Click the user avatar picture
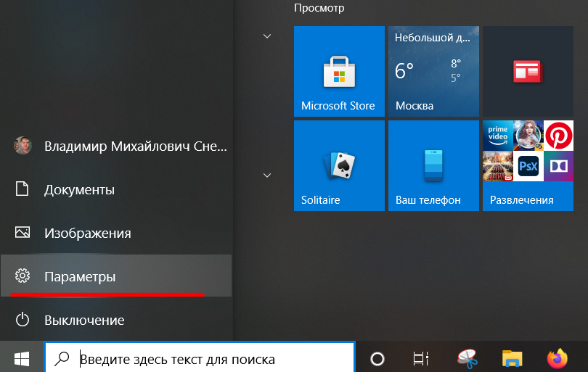Screen dimensions: 588x372 click(23, 145)
